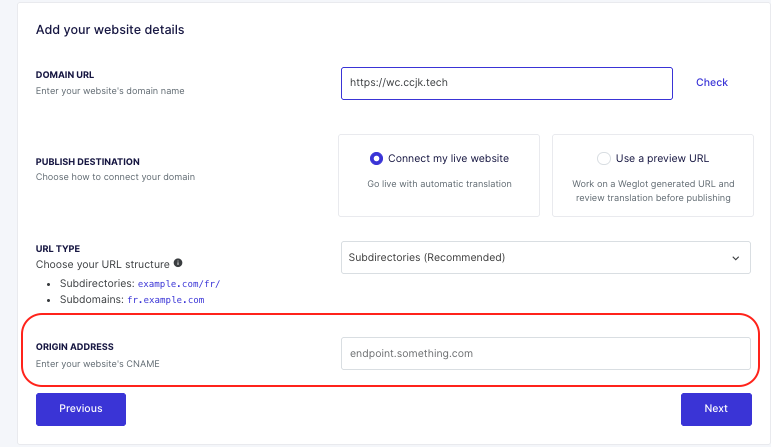Click the ORIGIN ADDRESS label
This screenshot has height=447, width=771.
point(75,347)
